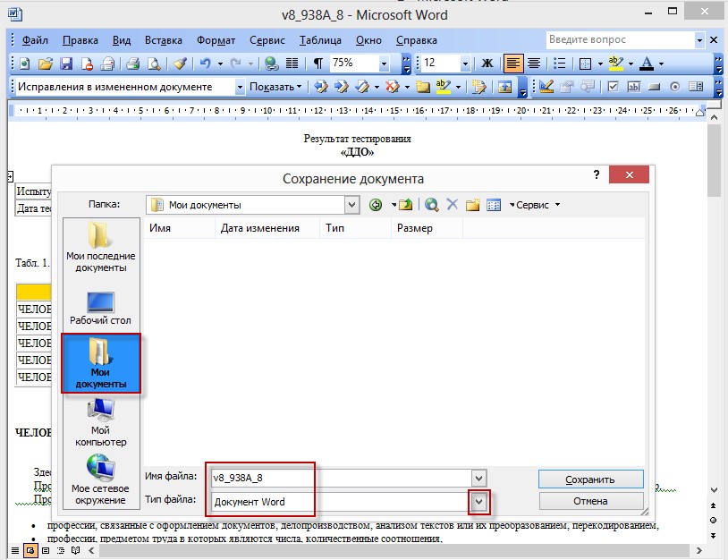Select Мои последние документы location
This screenshot has width=728, height=560.
[101, 248]
